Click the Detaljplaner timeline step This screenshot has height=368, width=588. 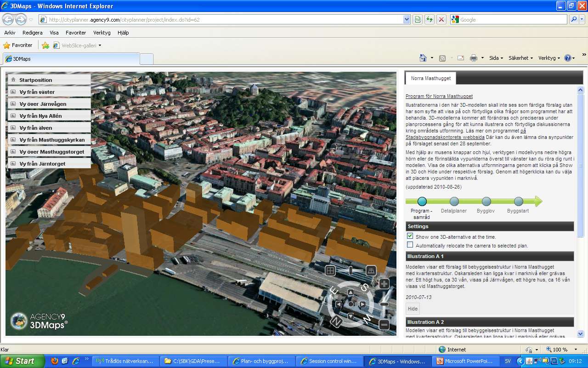(x=454, y=201)
